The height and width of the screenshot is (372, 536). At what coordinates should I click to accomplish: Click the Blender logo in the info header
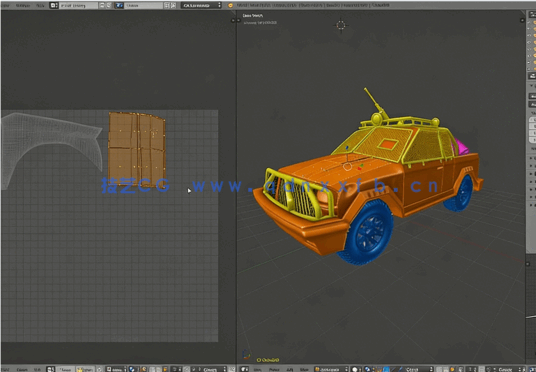[x=230, y=5]
